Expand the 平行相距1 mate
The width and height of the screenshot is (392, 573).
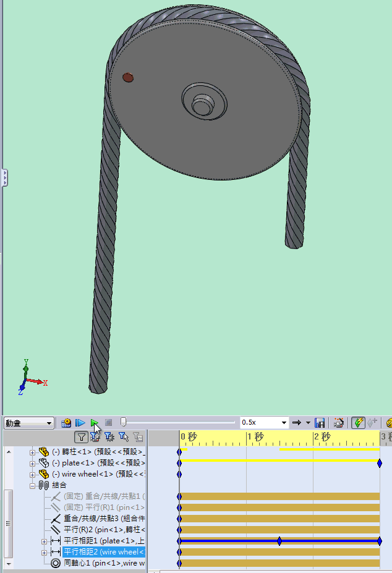coord(44,541)
